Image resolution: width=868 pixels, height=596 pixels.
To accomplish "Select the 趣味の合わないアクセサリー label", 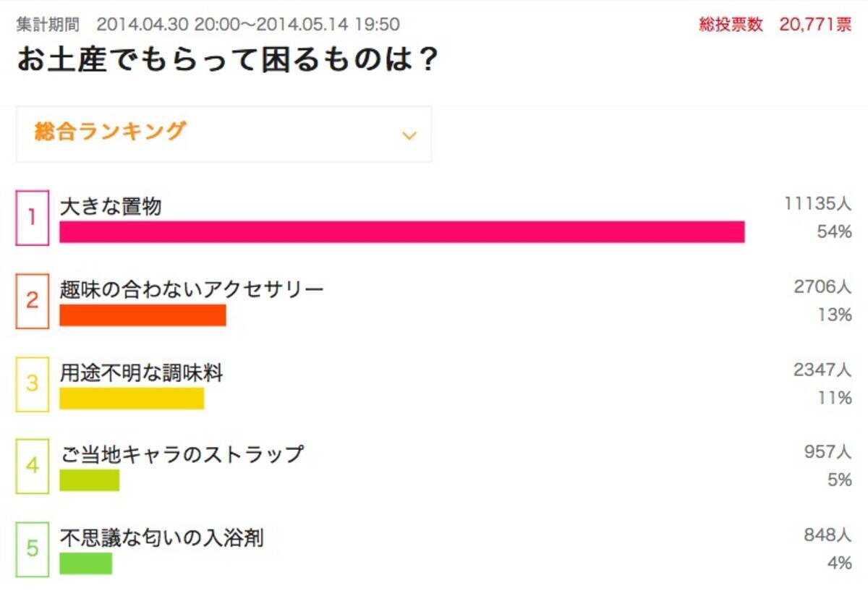I will (192, 290).
